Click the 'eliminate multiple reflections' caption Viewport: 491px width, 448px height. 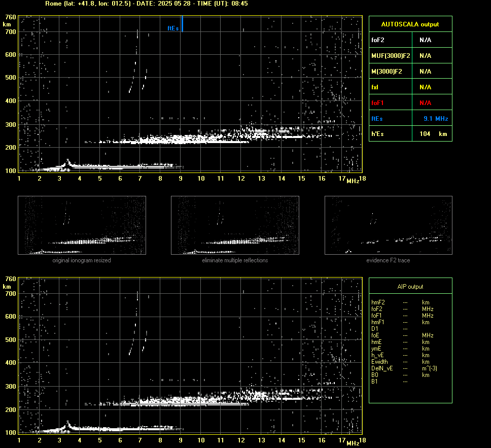click(235, 260)
